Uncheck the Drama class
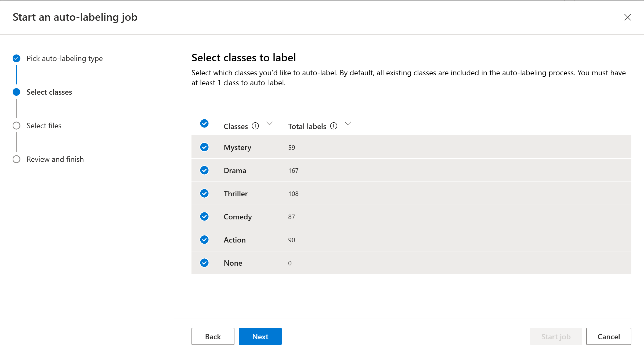Screen dimensions: 644x356 (204, 170)
